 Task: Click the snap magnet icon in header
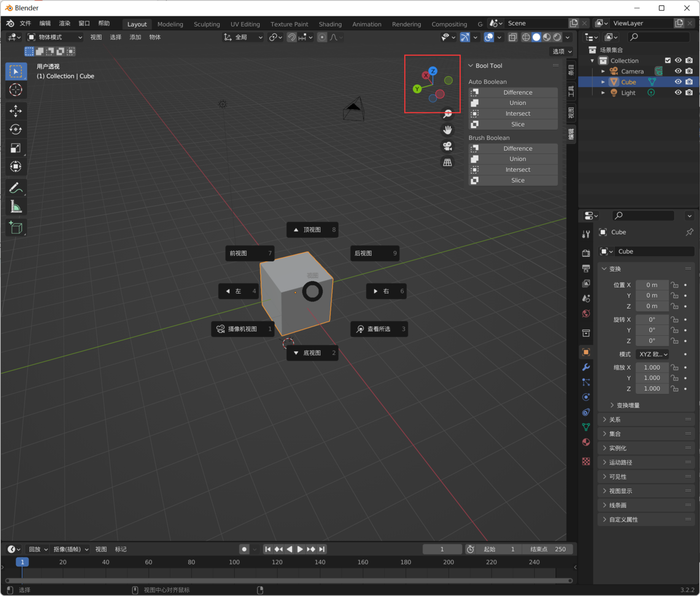(x=291, y=37)
